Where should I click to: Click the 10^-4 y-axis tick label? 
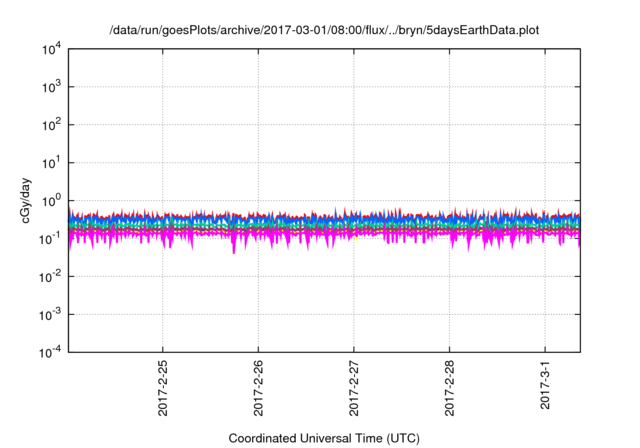coord(50,352)
